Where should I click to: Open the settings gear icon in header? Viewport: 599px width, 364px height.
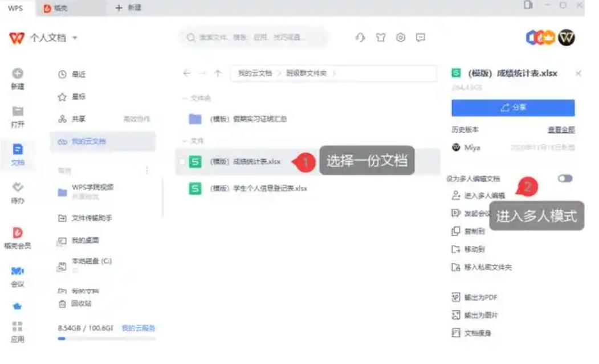tap(400, 38)
